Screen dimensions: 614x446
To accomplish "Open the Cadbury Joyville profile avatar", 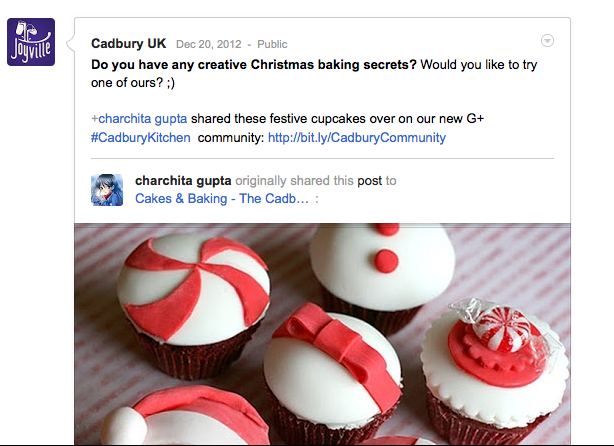I will (31, 42).
